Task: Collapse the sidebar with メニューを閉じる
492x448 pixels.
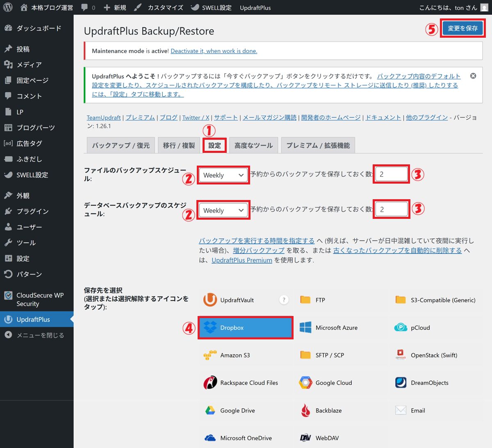Action: (x=40, y=335)
